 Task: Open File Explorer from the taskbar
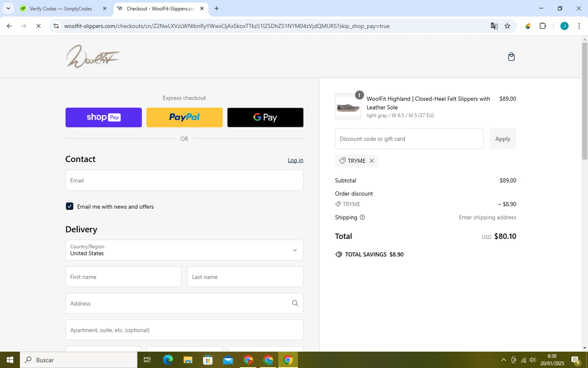(x=188, y=360)
